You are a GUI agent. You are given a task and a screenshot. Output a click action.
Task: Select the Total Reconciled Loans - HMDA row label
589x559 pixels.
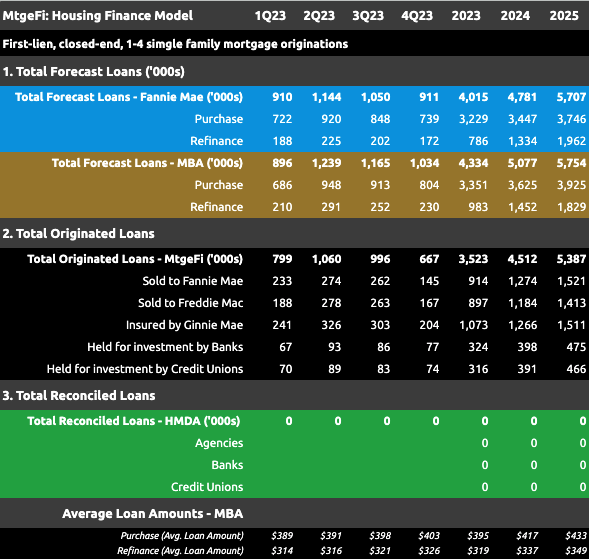(134, 421)
